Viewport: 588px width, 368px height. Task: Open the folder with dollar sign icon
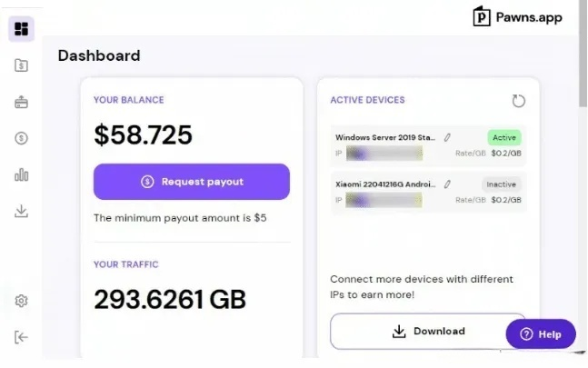click(x=21, y=65)
